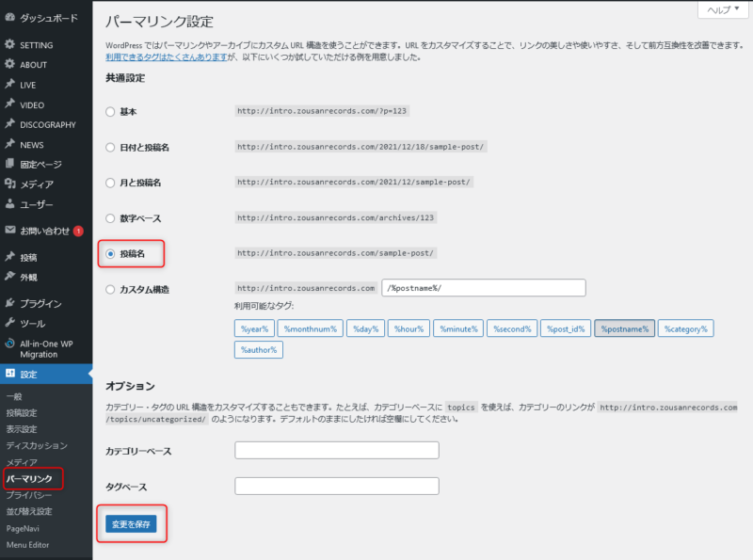Image resolution: width=753 pixels, height=560 pixels.
Task: Click the プラグイン plugin icon
Action: click(x=9, y=303)
